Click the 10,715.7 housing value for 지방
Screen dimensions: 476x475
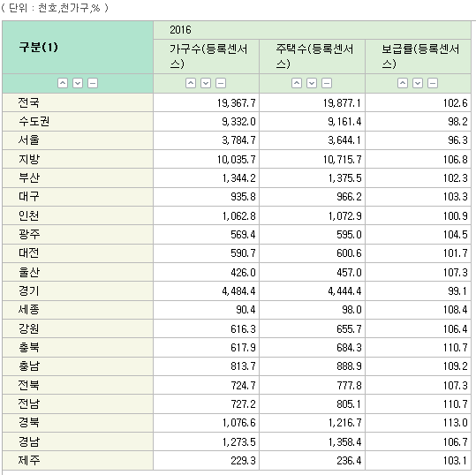click(x=342, y=159)
